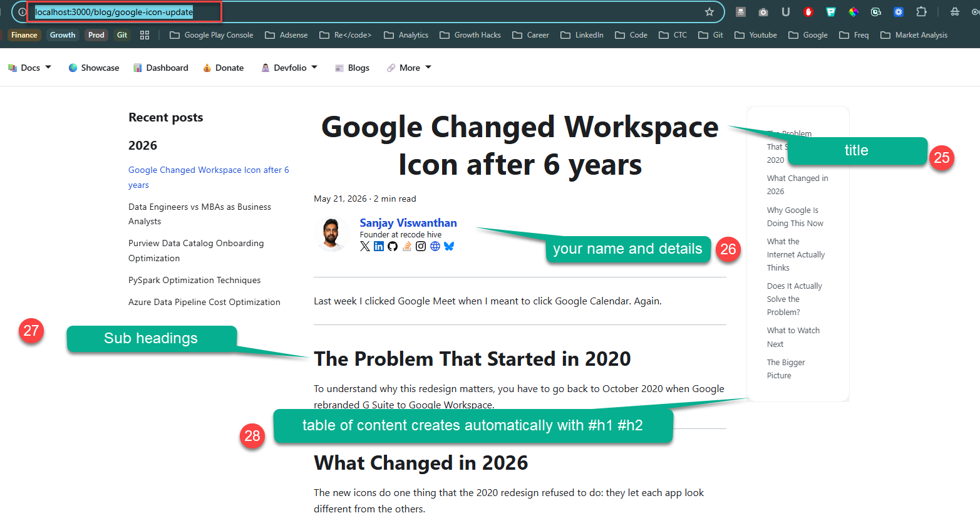
Task: Click the camera screenshot extension icon
Action: 763,12
